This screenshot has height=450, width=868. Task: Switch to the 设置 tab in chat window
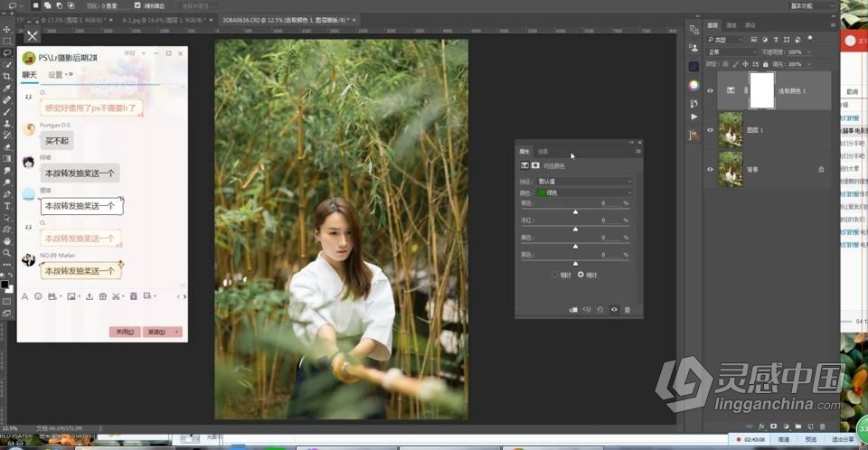(x=56, y=75)
